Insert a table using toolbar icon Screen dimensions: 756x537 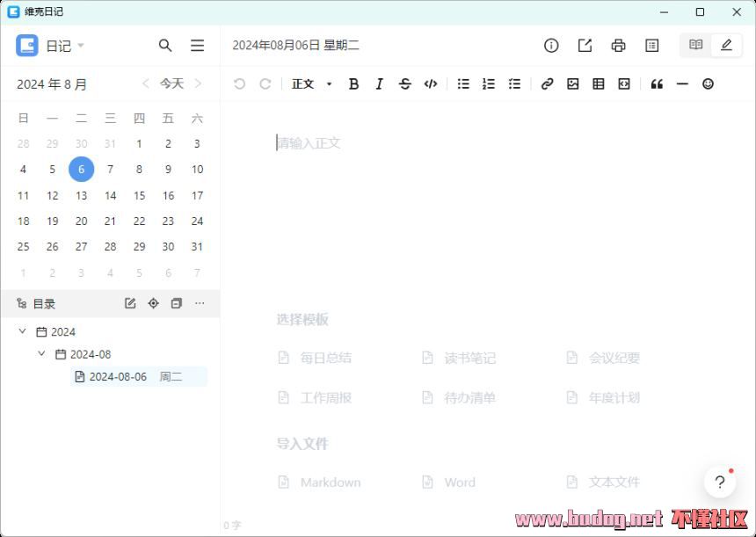click(x=599, y=84)
